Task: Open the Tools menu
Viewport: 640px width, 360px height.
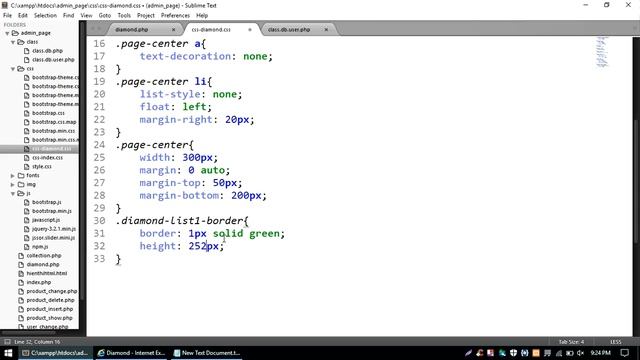Action: 124,16
